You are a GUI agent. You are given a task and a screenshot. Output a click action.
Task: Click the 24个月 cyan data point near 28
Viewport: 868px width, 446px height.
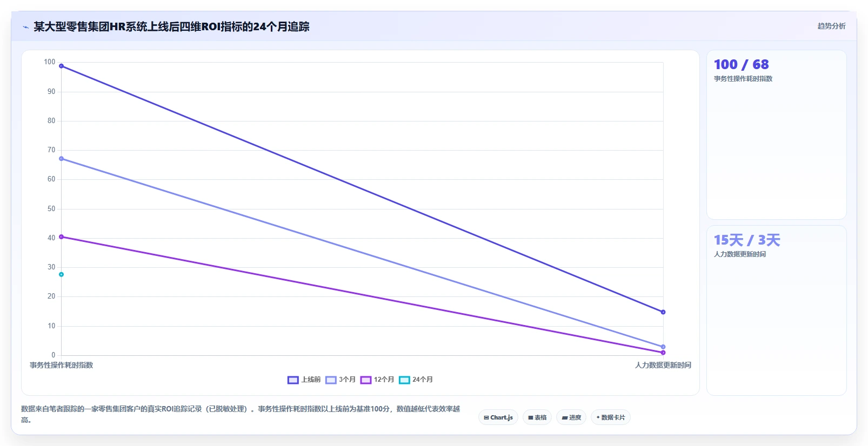(x=61, y=274)
